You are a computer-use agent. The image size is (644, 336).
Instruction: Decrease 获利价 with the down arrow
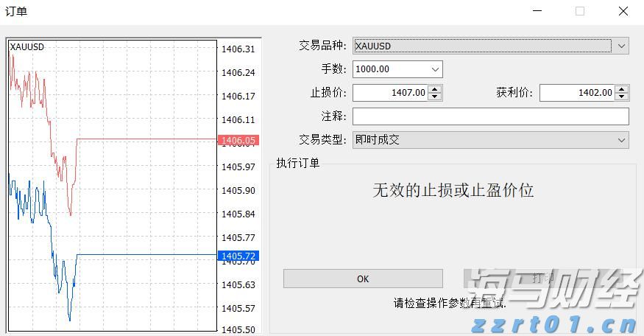[622, 97]
